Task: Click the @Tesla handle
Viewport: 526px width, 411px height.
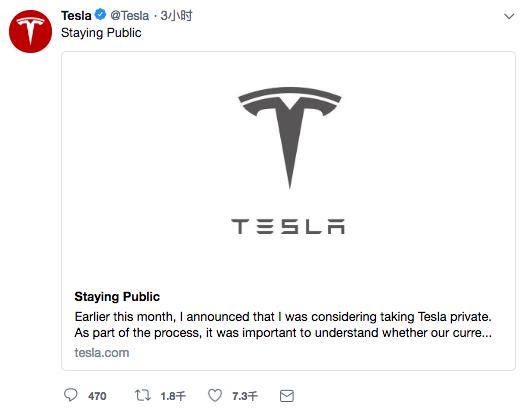Action: [x=129, y=15]
